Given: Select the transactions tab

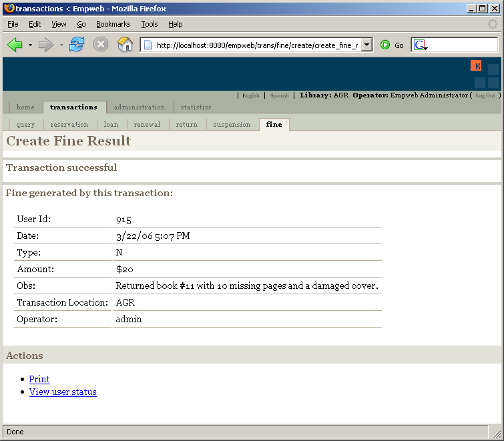Looking at the screenshot, I should pos(73,107).
